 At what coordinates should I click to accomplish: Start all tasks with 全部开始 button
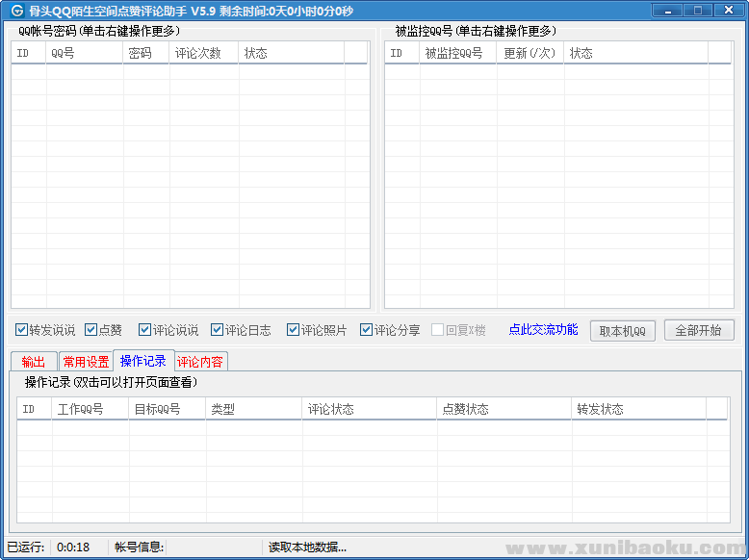(x=699, y=330)
